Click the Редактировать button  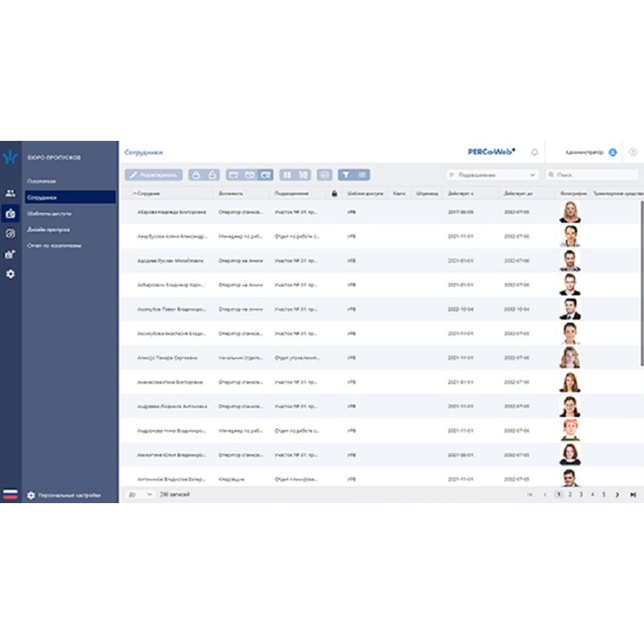[154, 175]
